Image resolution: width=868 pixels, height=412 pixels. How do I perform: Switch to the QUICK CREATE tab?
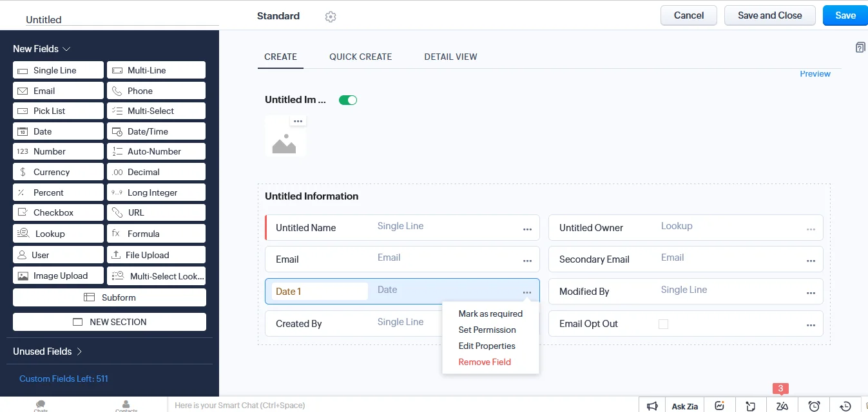coord(360,57)
